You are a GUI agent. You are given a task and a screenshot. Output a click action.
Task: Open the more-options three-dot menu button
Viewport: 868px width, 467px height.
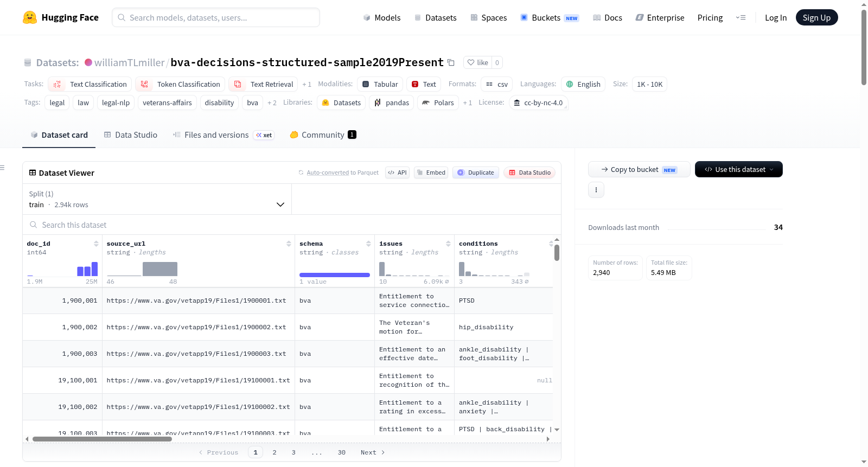pos(596,190)
